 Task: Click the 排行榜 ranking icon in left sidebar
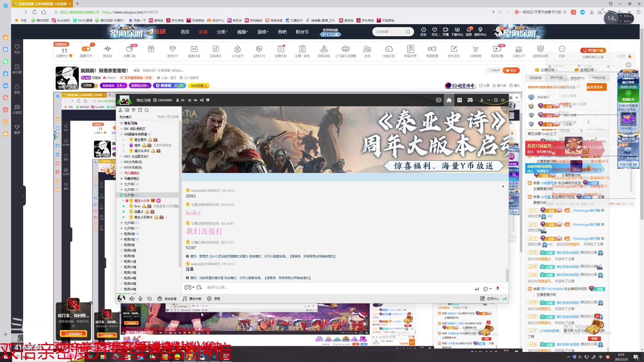[17, 69]
